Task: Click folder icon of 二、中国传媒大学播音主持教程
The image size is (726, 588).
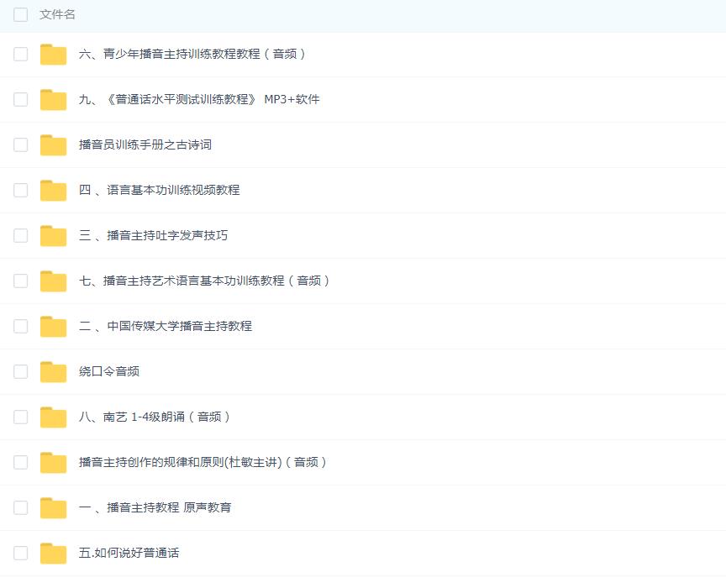Action: tap(53, 327)
